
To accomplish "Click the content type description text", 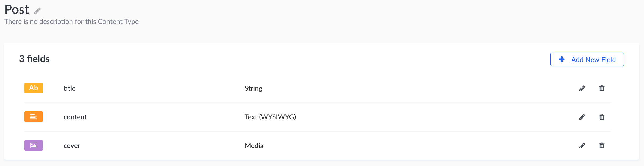I will 71,21.
